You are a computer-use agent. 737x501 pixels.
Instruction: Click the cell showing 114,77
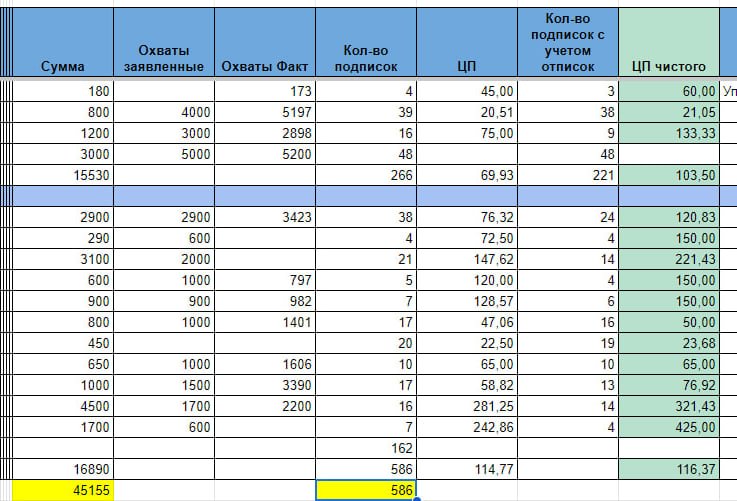(467, 469)
